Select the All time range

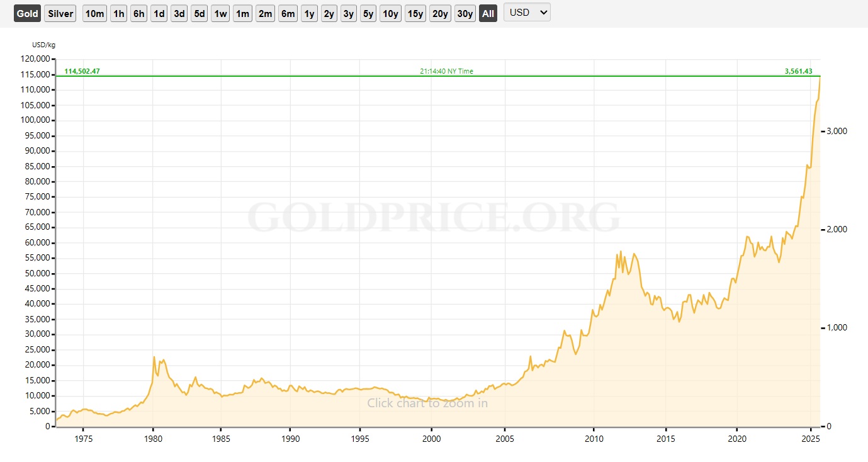coord(488,13)
